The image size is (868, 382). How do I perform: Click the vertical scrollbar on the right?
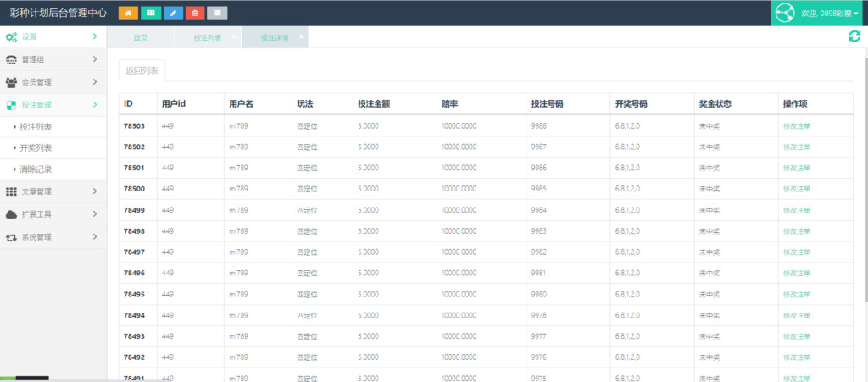coord(864,169)
